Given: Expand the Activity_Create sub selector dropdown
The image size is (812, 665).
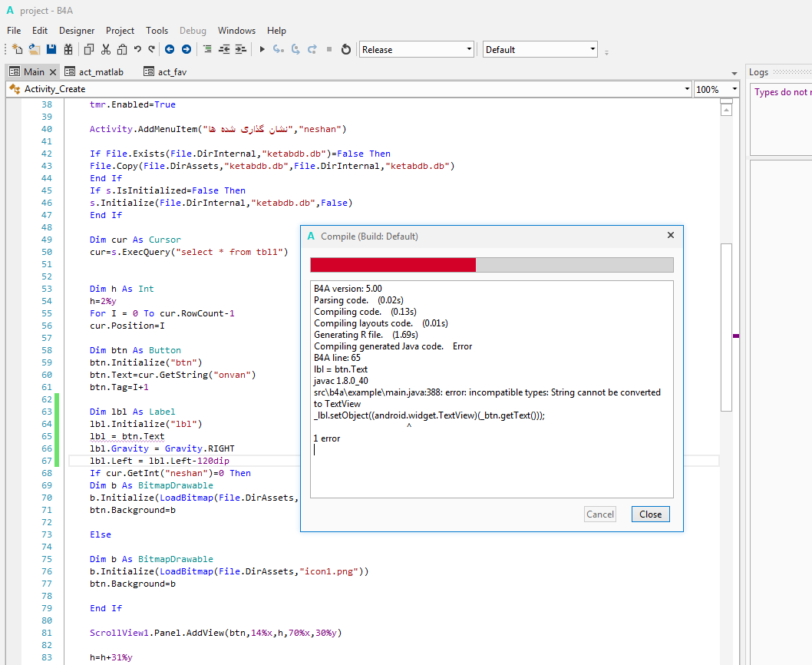Looking at the screenshot, I should coord(687,89).
